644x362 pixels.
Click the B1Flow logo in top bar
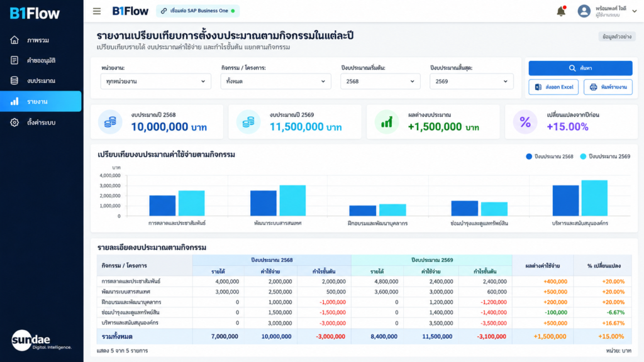pyautogui.click(x=130, y=11)
